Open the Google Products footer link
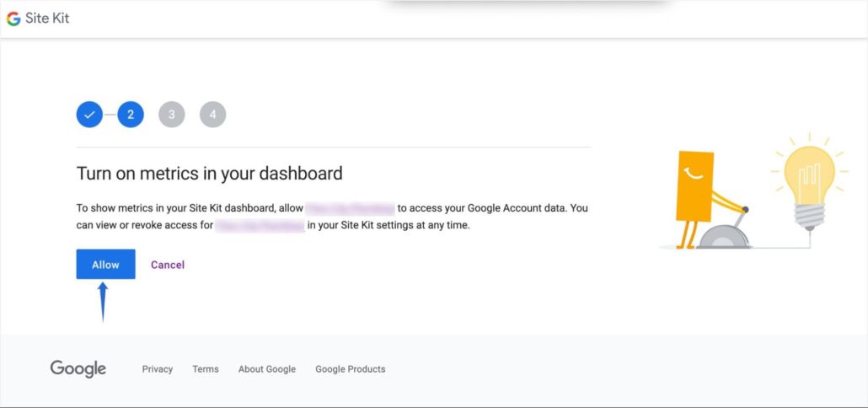This screenshot has height=408, width=868. (x=351, y=369)
